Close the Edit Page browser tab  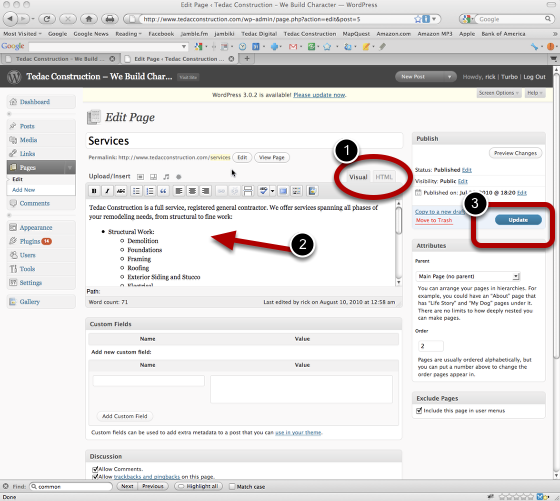click(231, 59)
